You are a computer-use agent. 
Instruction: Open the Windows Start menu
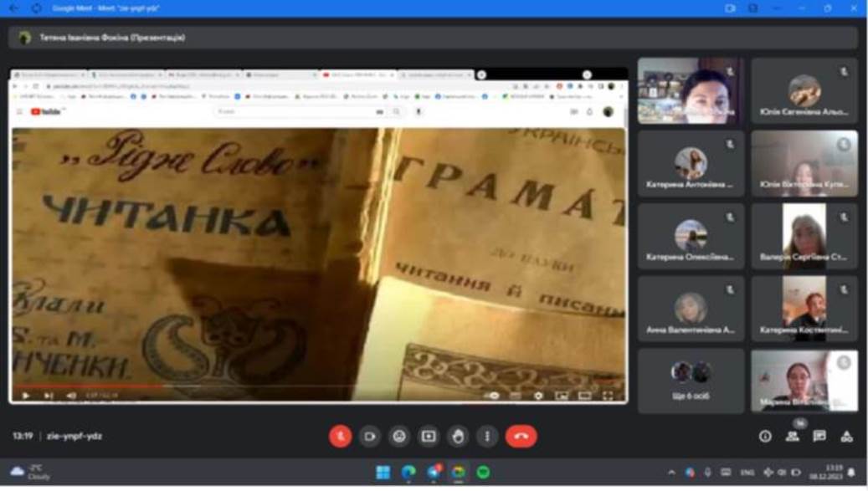[x=383, y=473]
